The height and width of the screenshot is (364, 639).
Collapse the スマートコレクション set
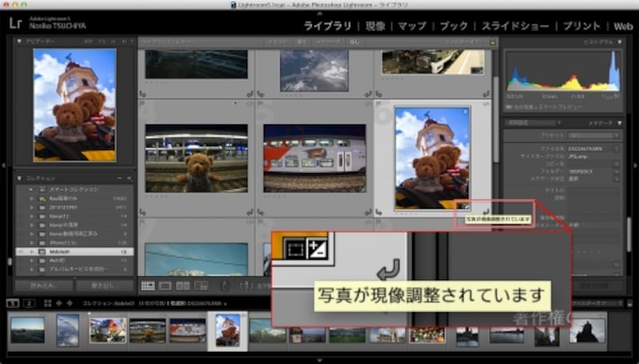pyautogui.click(x=31, y=189)
